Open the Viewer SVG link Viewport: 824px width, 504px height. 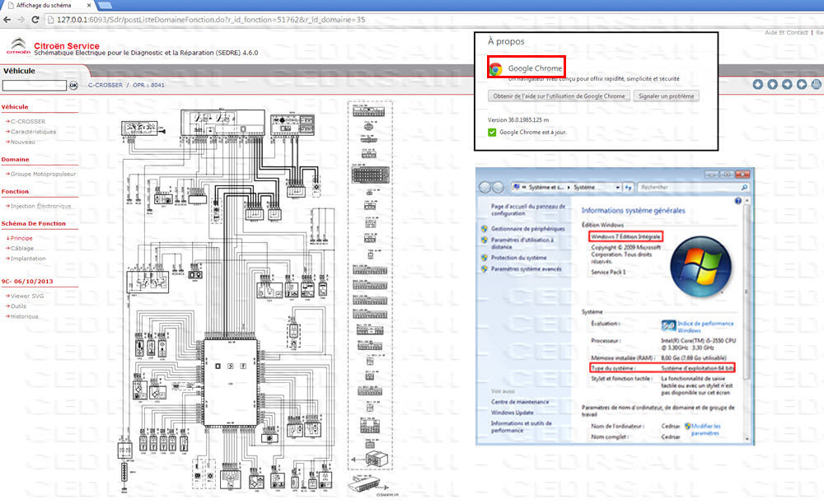[x=27, y=296]
